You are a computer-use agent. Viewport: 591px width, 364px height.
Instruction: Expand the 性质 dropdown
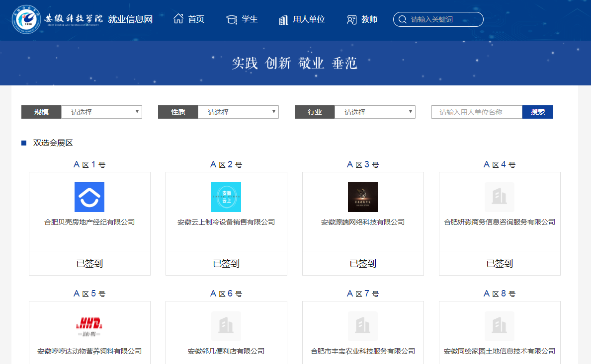238,112
